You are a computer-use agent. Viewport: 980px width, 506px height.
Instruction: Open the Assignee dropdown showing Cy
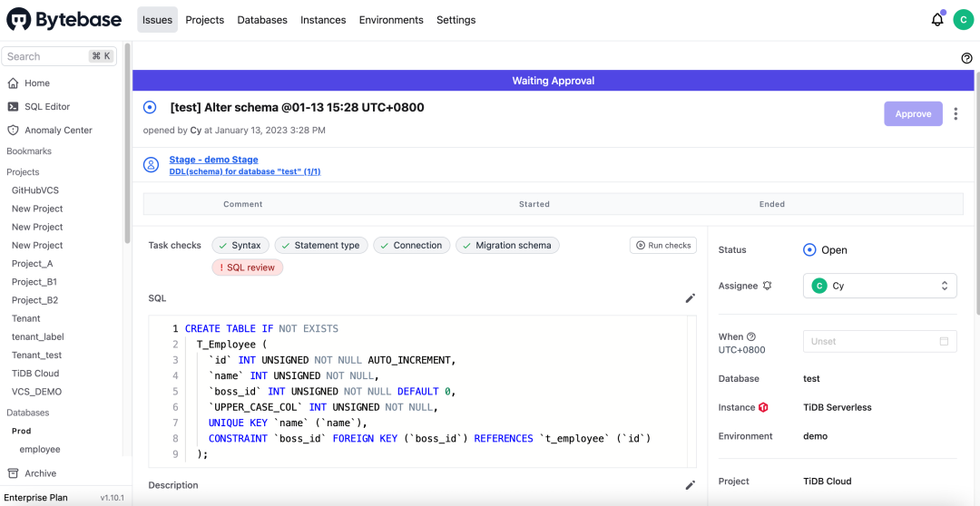[879, 286]
